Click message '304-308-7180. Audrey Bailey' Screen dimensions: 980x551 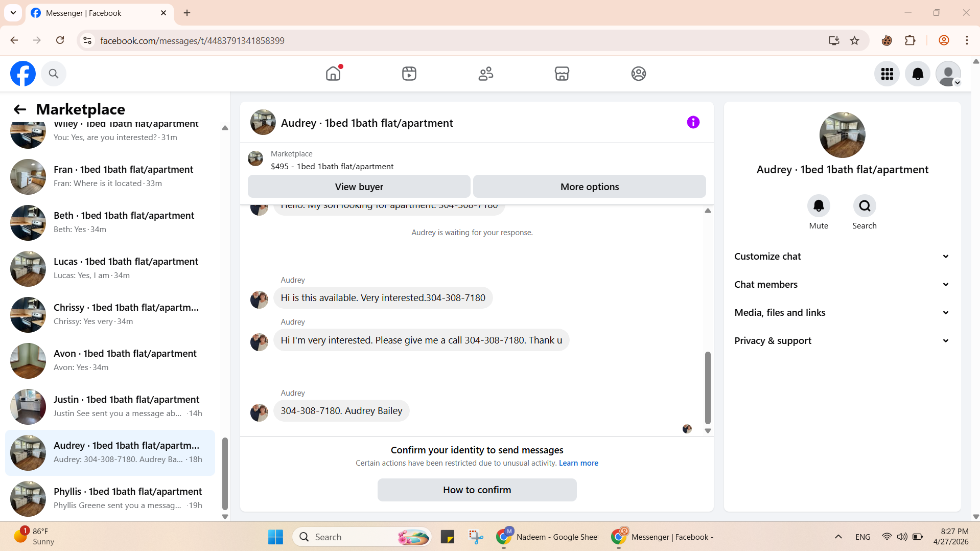pos(341,411)
